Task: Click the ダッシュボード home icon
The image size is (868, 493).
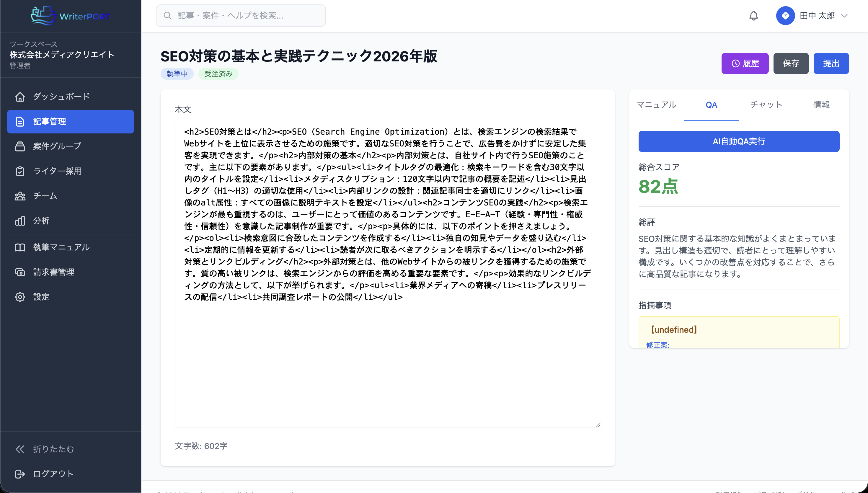Action: [20, 97]
